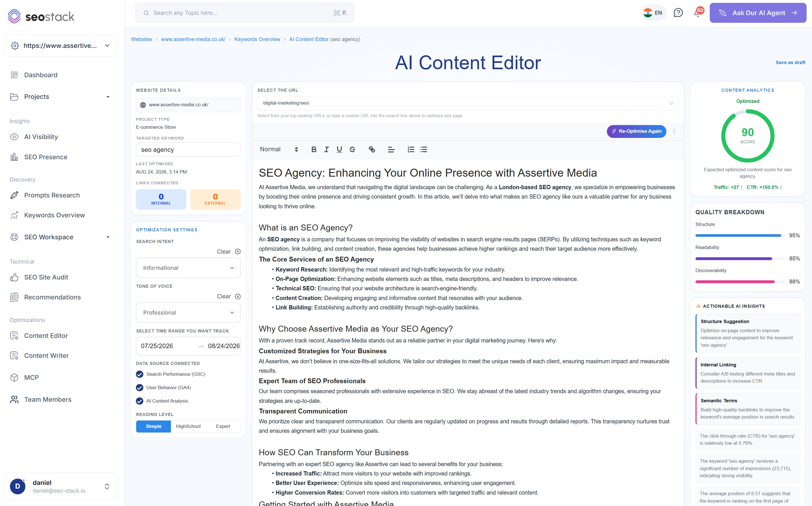Click the Content Editor icon in sidebar

tap(14, 336)
